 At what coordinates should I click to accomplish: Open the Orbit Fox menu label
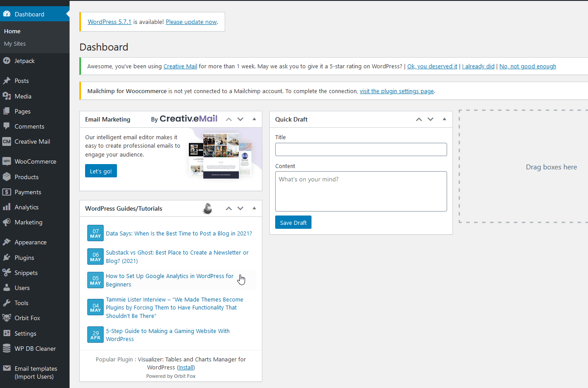click(27, 318)
